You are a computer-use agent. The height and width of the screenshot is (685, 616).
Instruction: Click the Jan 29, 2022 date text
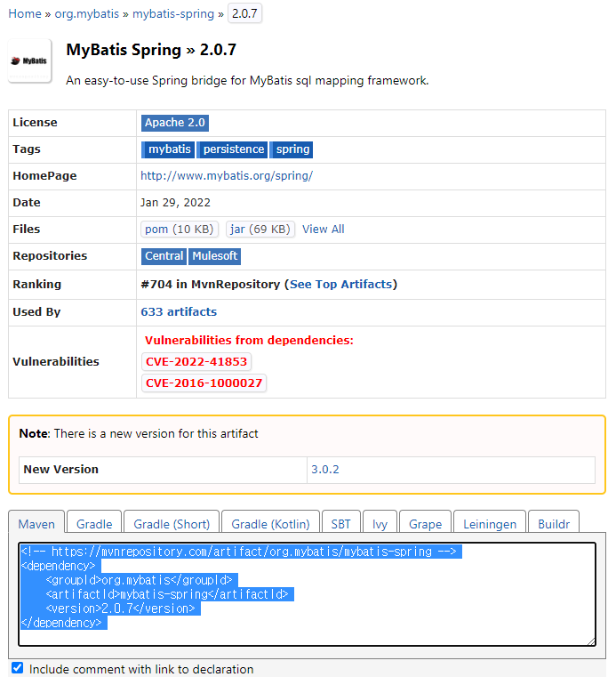pos(175,203)
